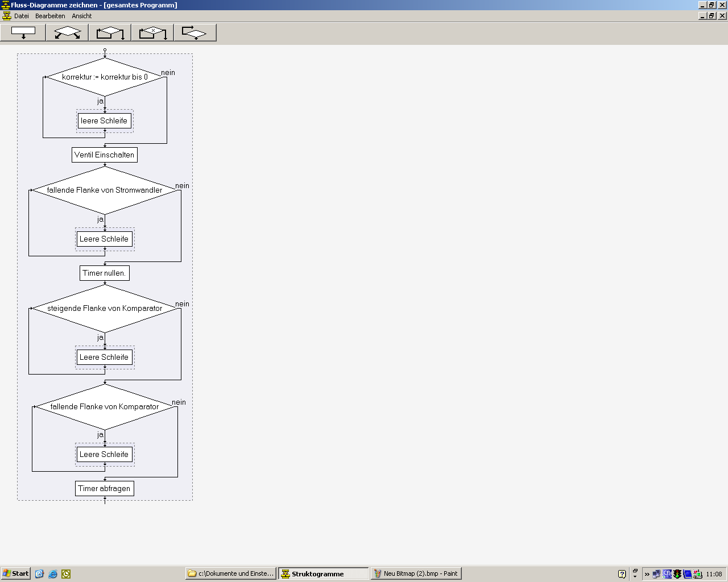Click 'nein' label of steigende Flanke loop
The height and width of the screenshot is (582, 728).
tap(182, 304)
